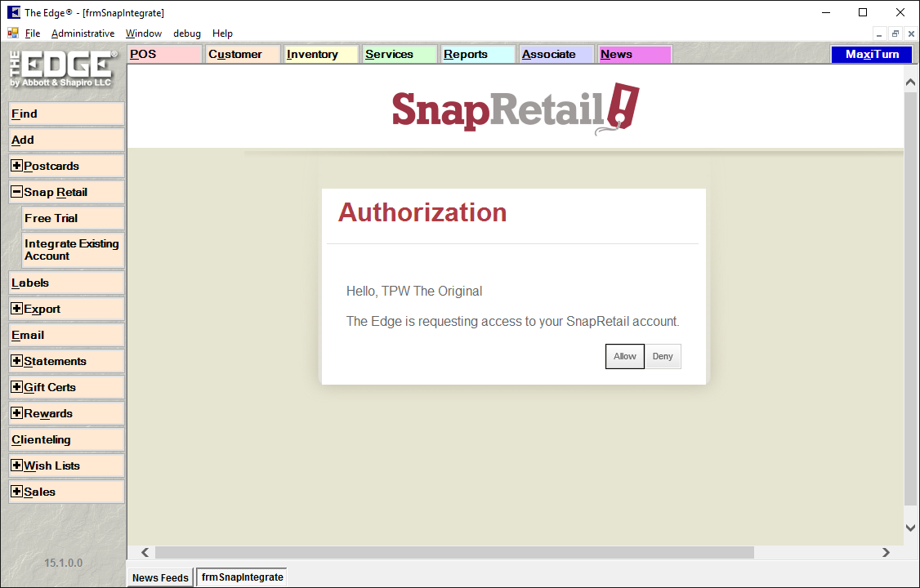Collapse the Snap Retail section
This screenshot has width=920, height=588.
(17, 192)
